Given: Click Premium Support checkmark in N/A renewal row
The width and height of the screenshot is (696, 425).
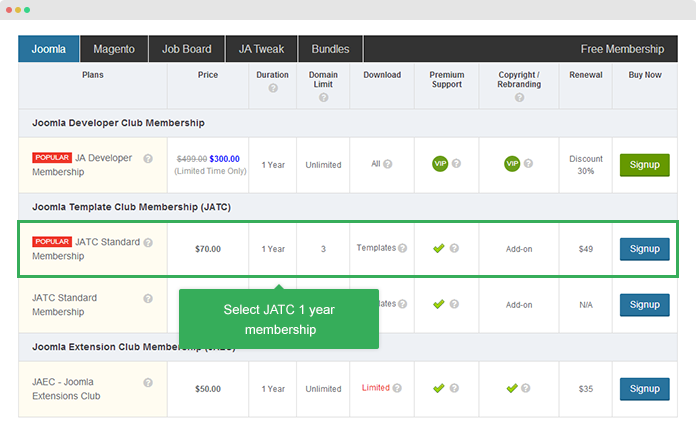Looking at the screenshot, I should point(439,304).
